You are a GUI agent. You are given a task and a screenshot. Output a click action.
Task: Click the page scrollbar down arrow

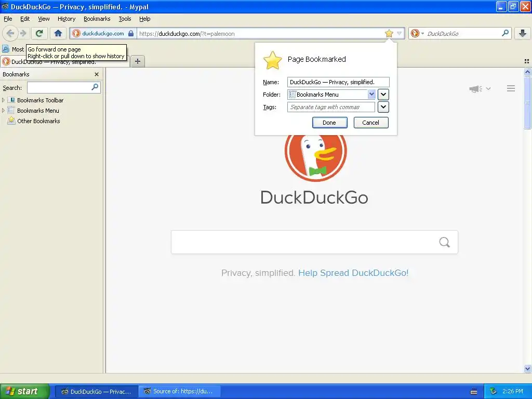coord(528,368)
